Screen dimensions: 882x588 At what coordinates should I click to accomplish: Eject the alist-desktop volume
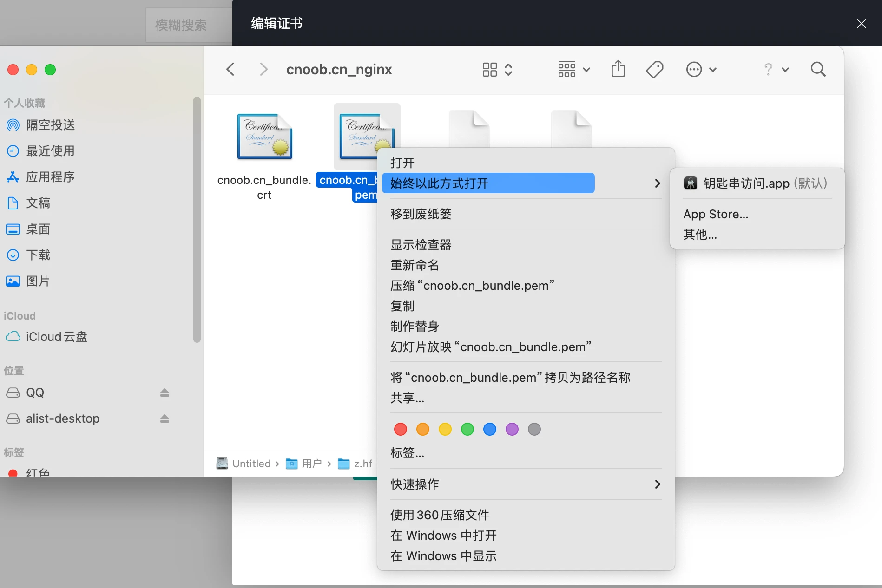[x=165, y=418]
